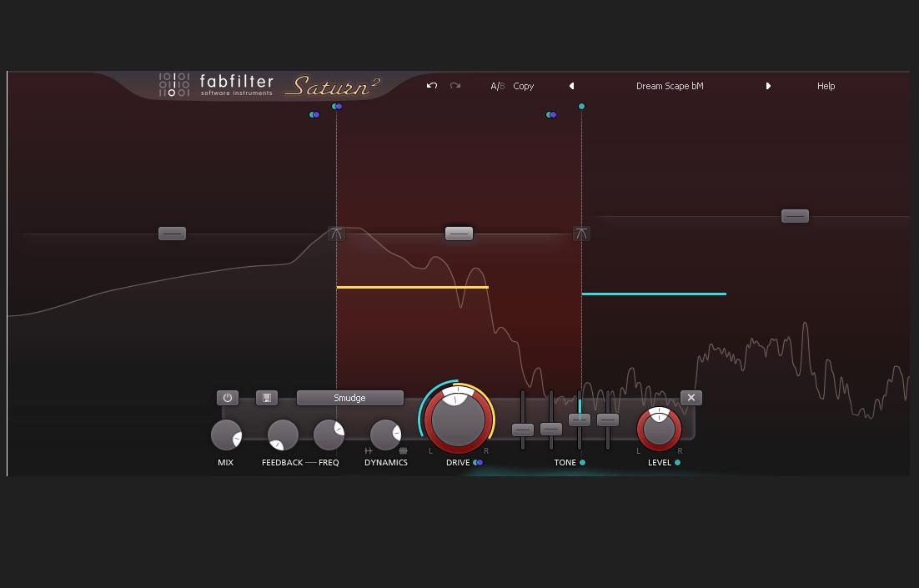Click the gate icon left of DYNAMICS

tap(369, 451)
